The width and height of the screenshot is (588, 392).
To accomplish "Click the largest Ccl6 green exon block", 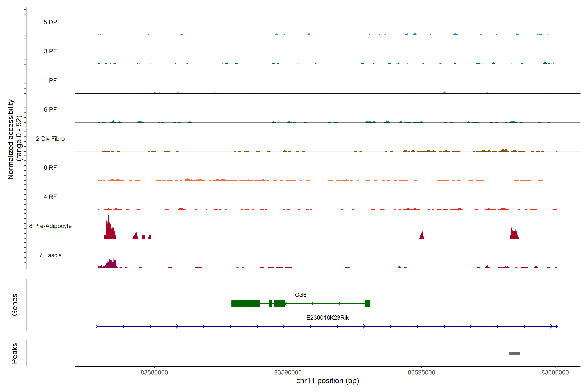I will [245, 303].
